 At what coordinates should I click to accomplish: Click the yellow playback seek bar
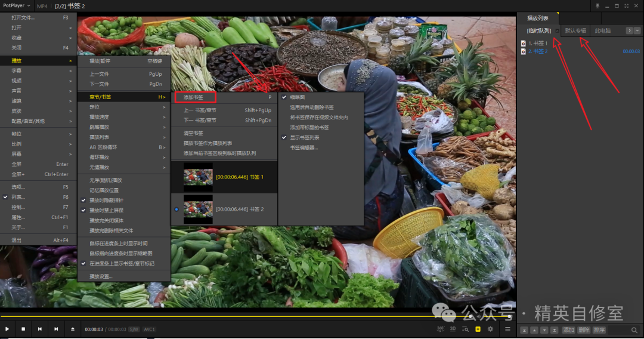[239, 316]
